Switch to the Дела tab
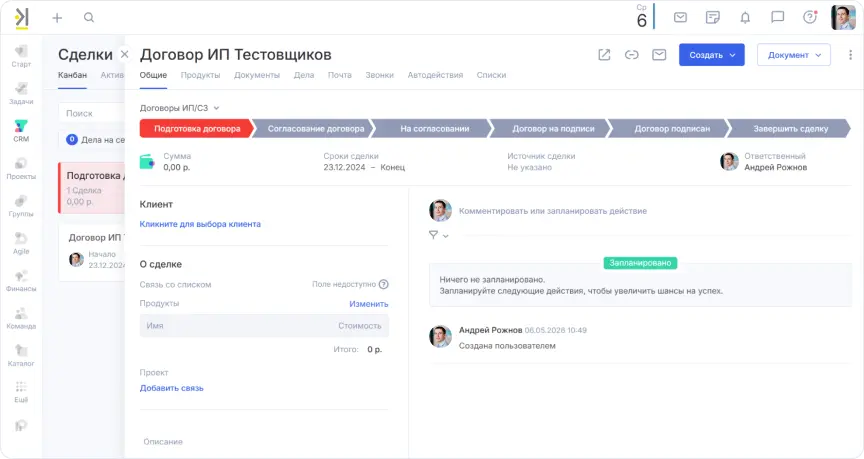864x459 pixels. coord(304,75)
